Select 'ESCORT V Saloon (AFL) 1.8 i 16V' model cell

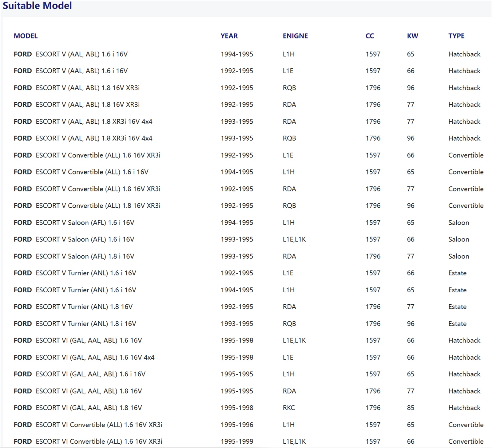point(85,256)
